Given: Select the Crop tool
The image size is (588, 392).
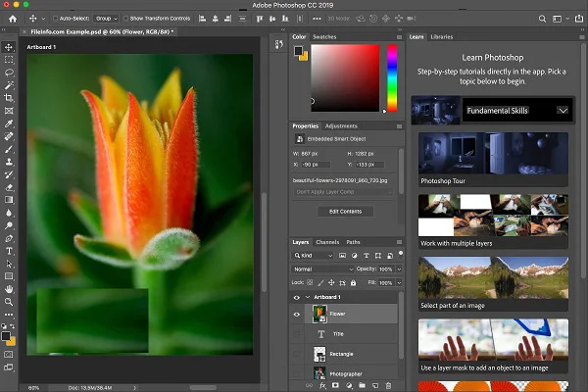Looking at the screenshot, I should [x=9, y=98].
